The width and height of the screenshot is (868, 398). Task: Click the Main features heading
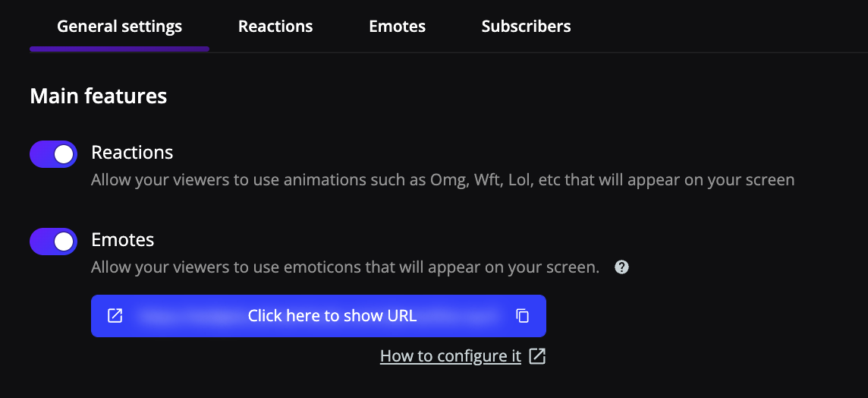(x=99, y=96)
